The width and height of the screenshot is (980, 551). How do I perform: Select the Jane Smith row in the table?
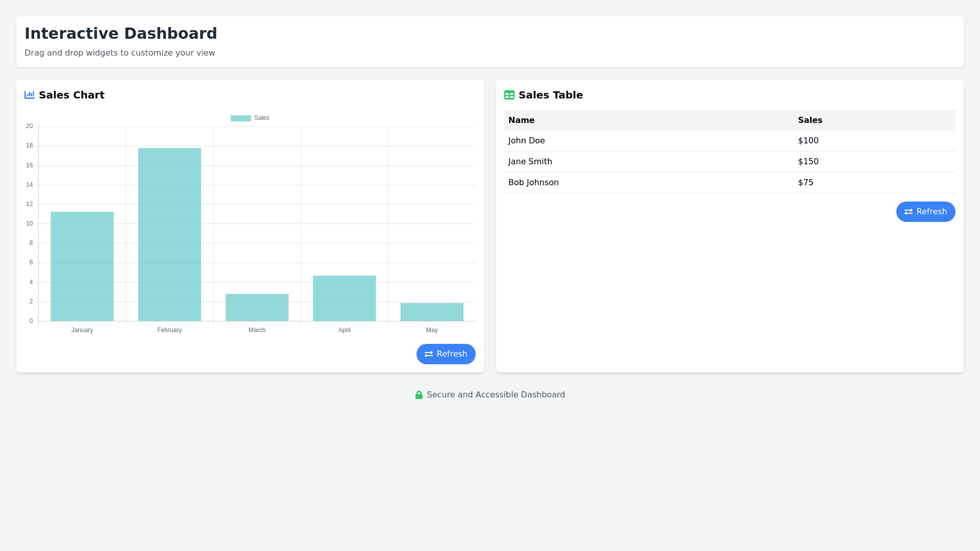[x=530, y=162]
